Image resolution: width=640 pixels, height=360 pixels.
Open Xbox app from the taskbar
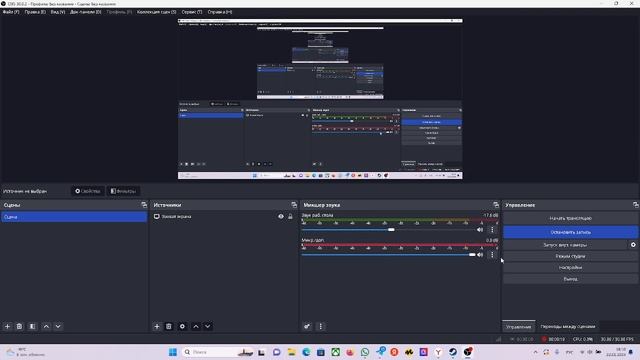(336, 352)
